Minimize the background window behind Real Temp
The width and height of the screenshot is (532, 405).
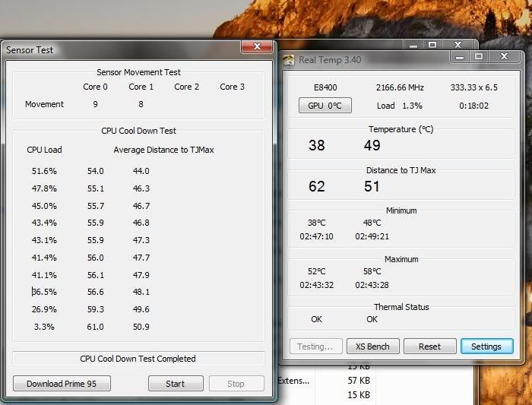413,44
